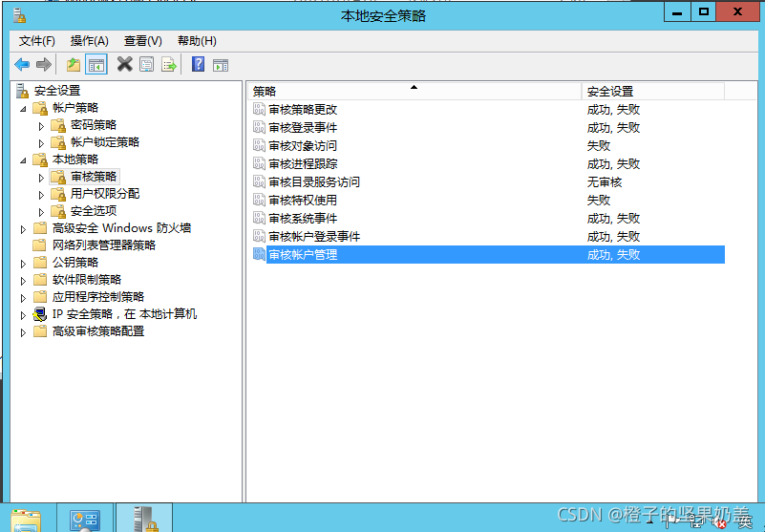Expand the 应用程序控制策略 tree node

[23, 298]
